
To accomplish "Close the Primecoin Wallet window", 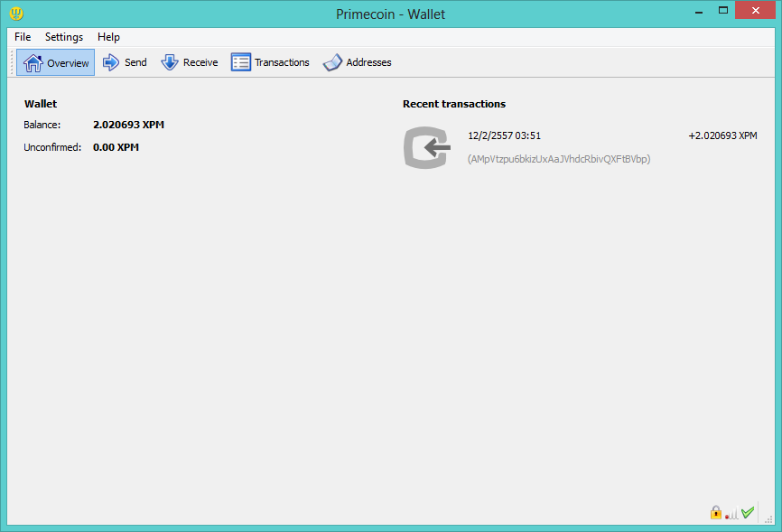I will coord(755,11).
